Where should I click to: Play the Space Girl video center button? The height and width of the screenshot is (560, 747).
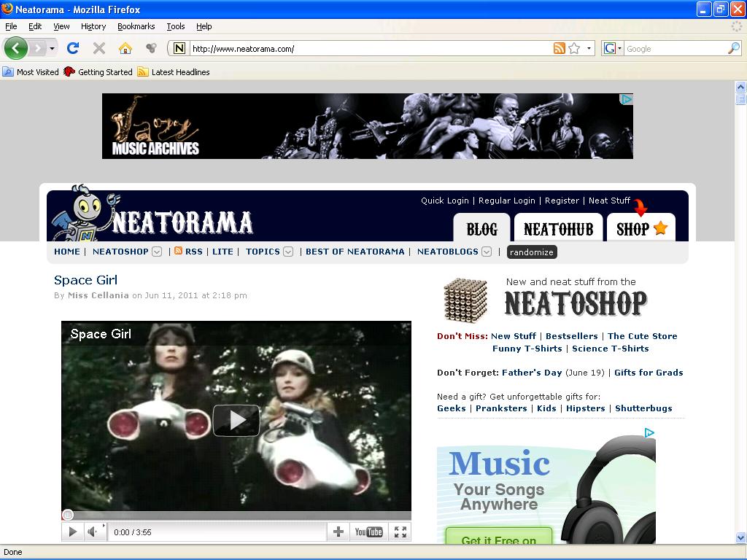point(236,420)
